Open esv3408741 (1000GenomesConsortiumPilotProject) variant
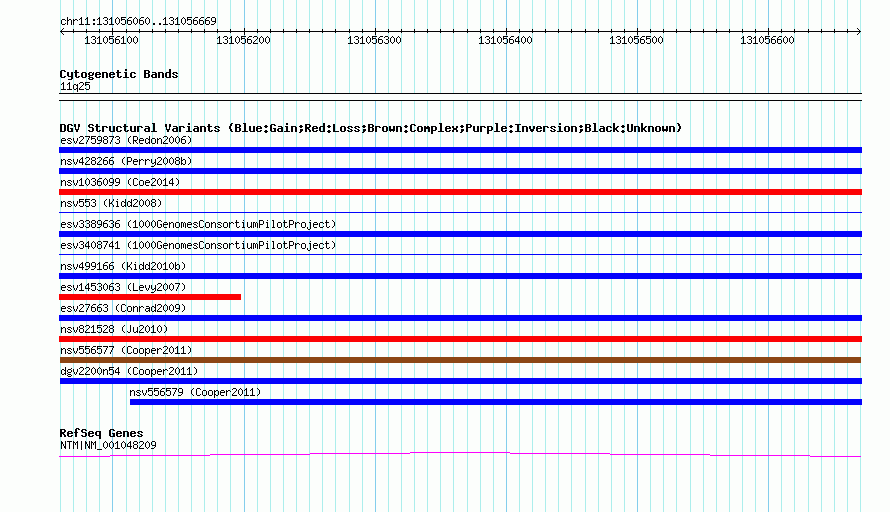This screenshot has height=512, width=890. point(198,245)
